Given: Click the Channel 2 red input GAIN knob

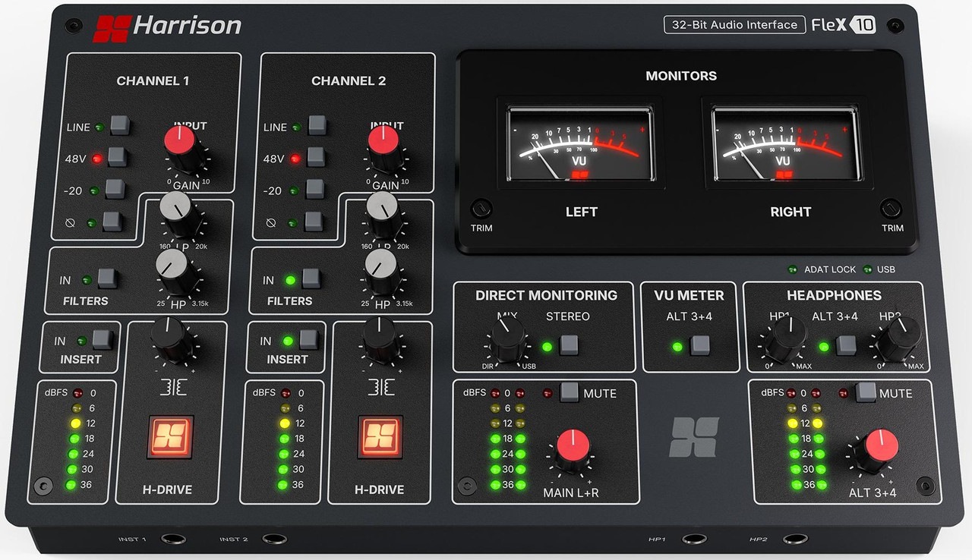Looking at the screenshot, I should point(386,149).
